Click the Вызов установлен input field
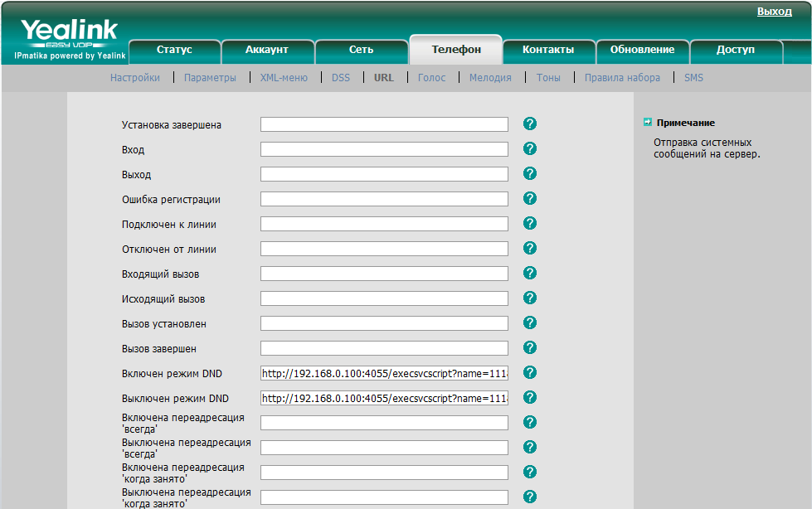This screenshot has height=509, width=812. pyautogui.click(x=384, y=323)
